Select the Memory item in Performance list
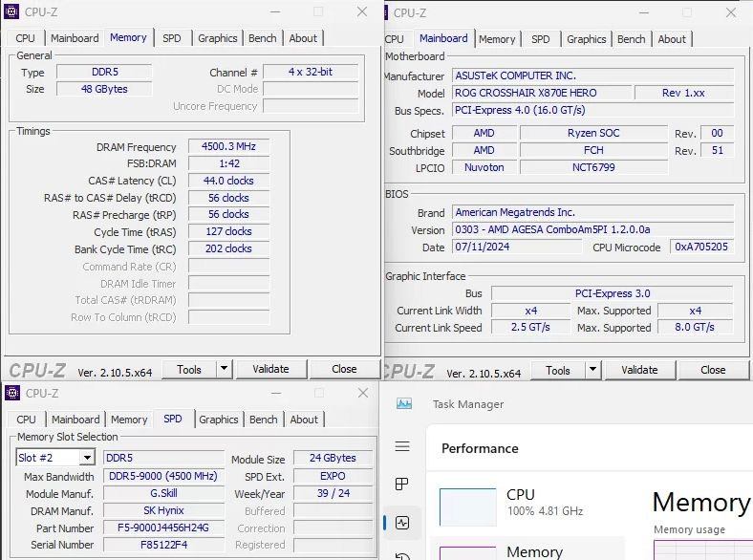 coord(534,551)
